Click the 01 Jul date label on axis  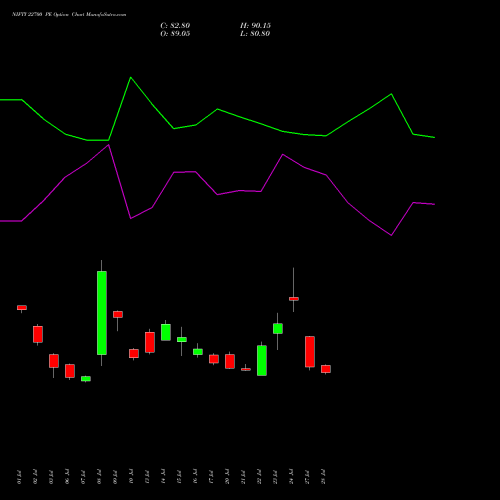tap(19, 477)
